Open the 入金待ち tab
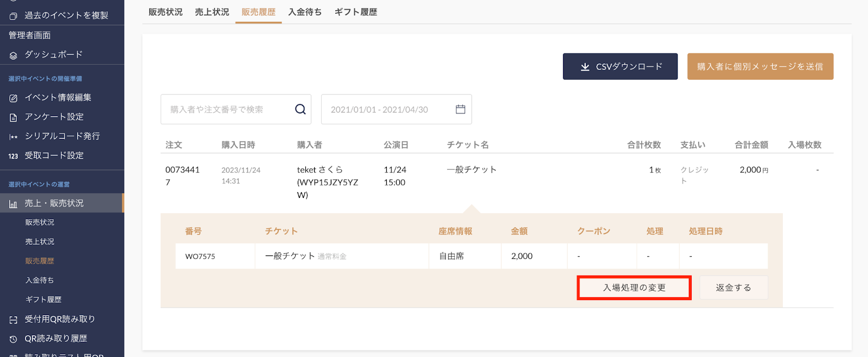 [305, 12]
